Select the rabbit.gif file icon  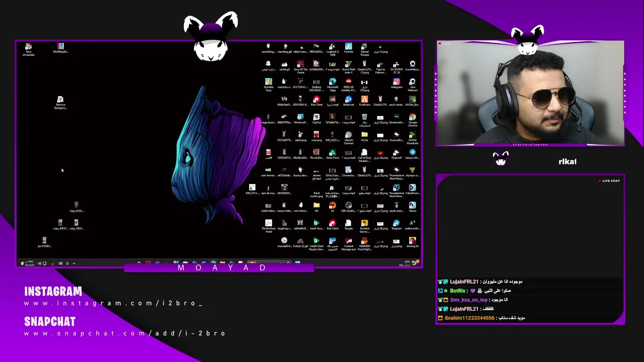(284, 66)
